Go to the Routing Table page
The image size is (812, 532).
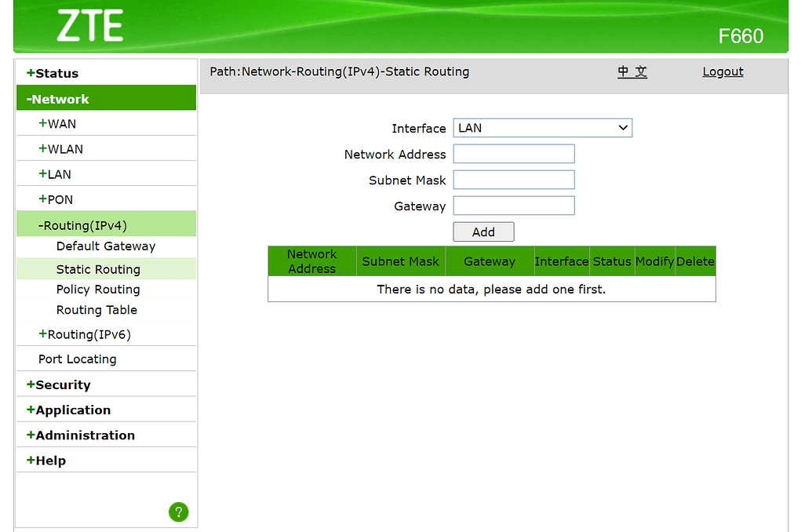click(96, 310)
